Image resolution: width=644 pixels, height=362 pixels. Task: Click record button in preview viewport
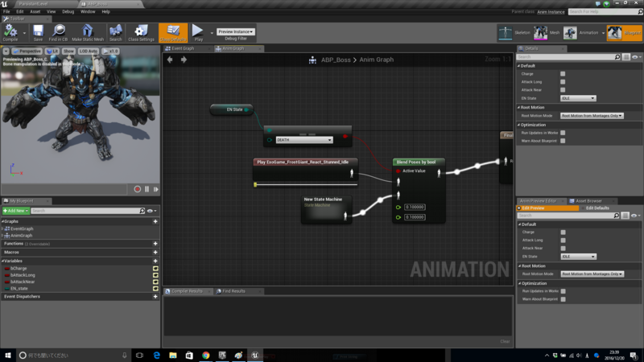(x=137, y=189)
